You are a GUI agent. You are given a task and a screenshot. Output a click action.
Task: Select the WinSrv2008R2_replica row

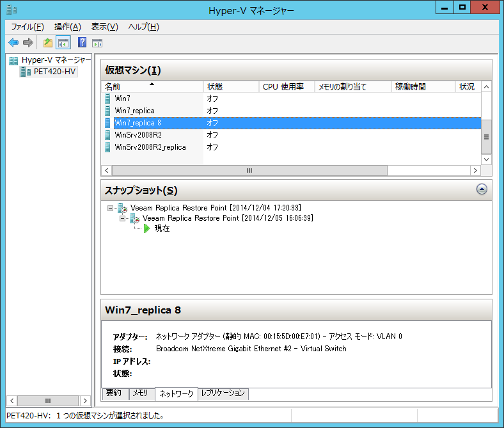point(291,147)
